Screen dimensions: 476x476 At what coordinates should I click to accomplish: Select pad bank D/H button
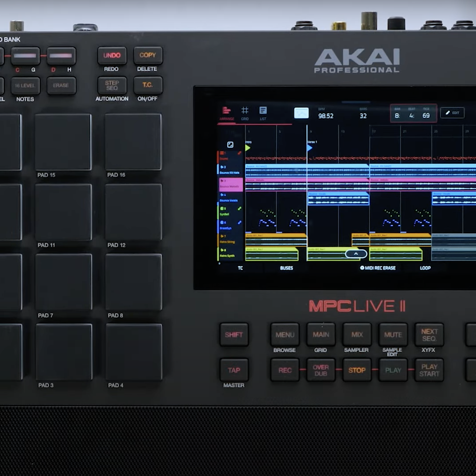click(61, 56)
